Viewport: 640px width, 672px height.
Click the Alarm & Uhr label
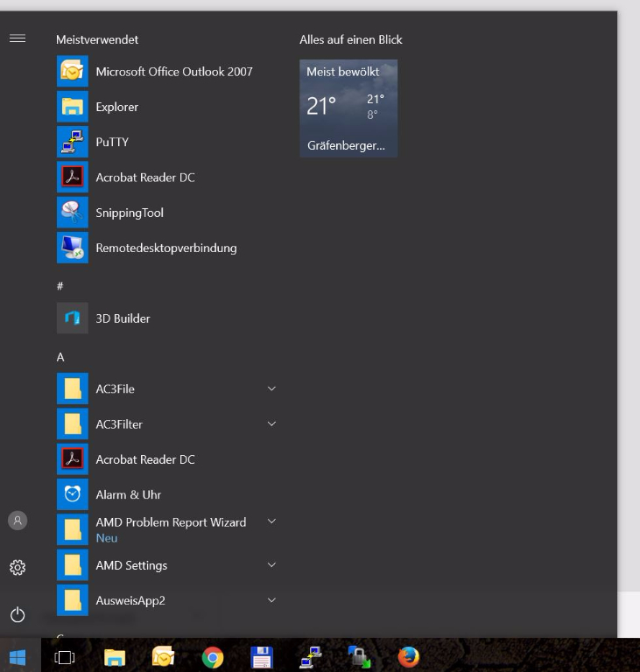[129, 494]
